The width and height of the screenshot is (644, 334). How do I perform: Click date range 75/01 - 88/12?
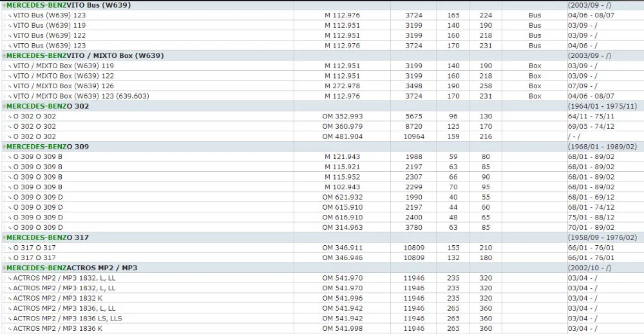point(591,218)
